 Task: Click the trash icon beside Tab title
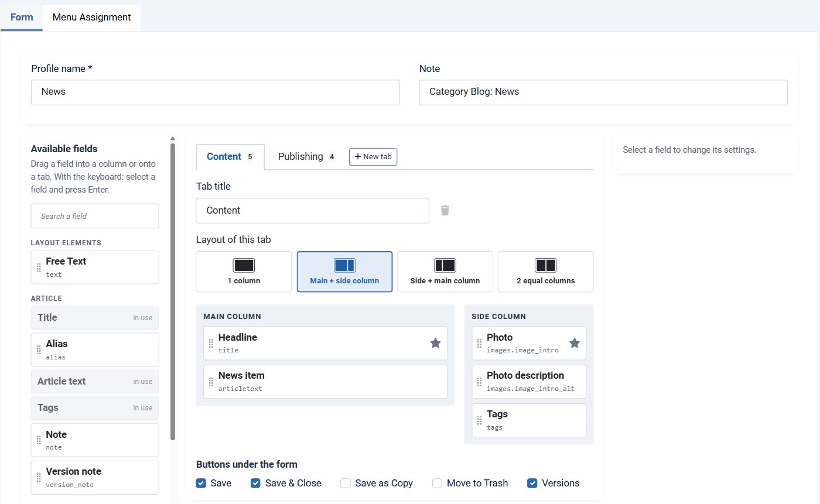(445, 210)
